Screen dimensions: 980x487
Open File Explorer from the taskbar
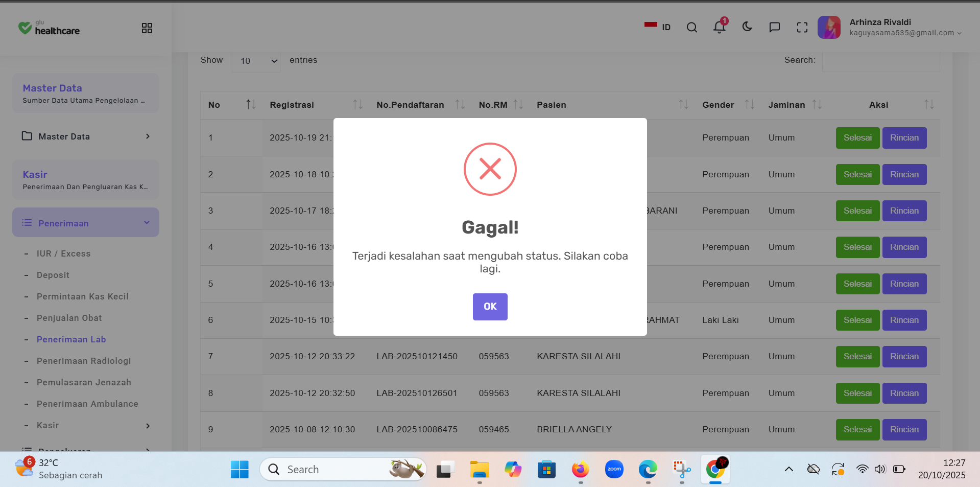coord(479,469)
